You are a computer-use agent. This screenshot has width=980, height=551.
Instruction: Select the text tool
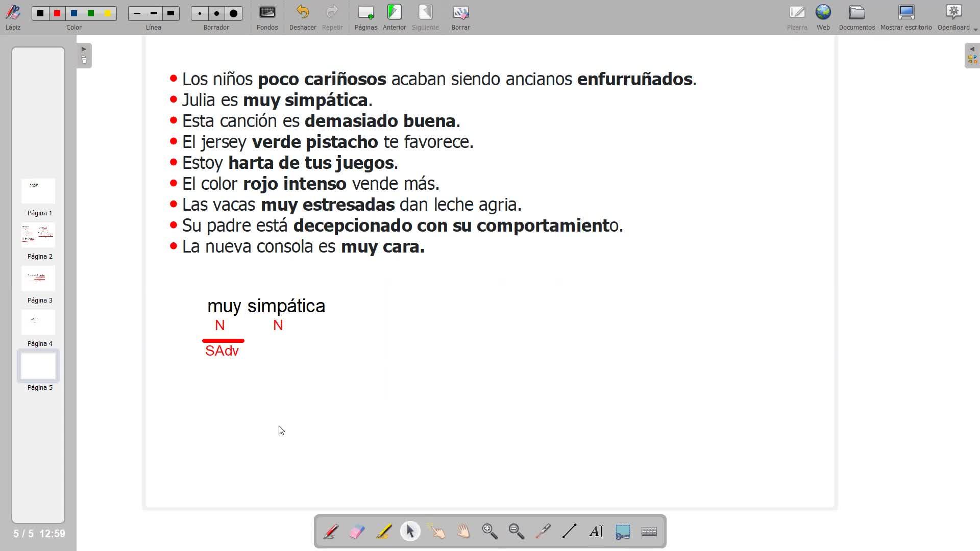596,532
